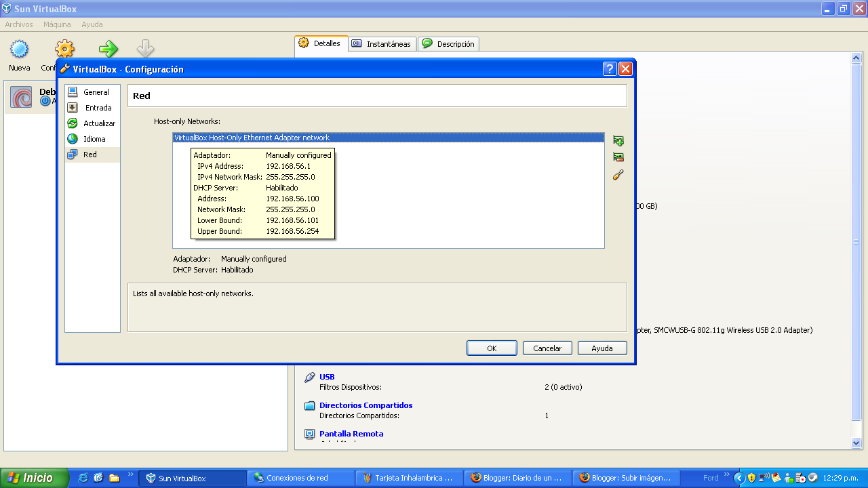Viewport: 868px width, 488px height.
Task: Open the USB section link
Action: 327,377
